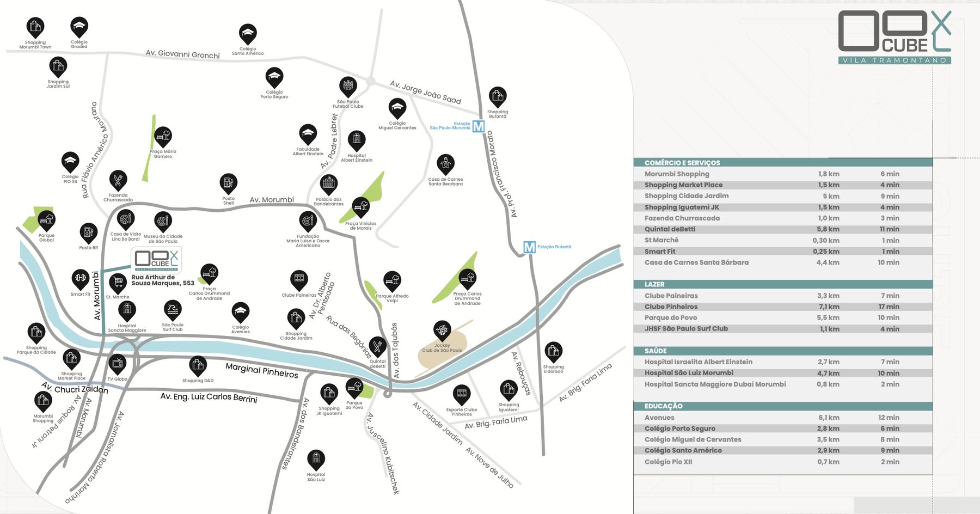The width and height of the screenshot is (980, 514).
Task: Click the Parque do Povo map pin
Action: [x=354, y=389]
